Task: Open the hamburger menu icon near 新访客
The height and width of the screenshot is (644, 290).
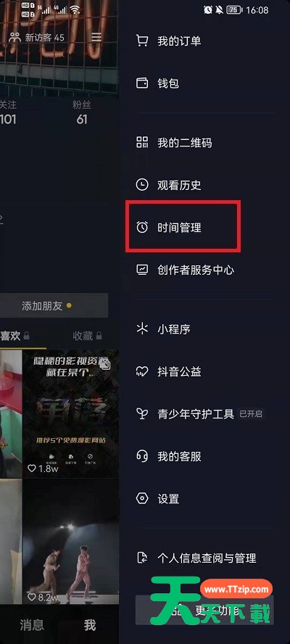Action: coord(96,38)
